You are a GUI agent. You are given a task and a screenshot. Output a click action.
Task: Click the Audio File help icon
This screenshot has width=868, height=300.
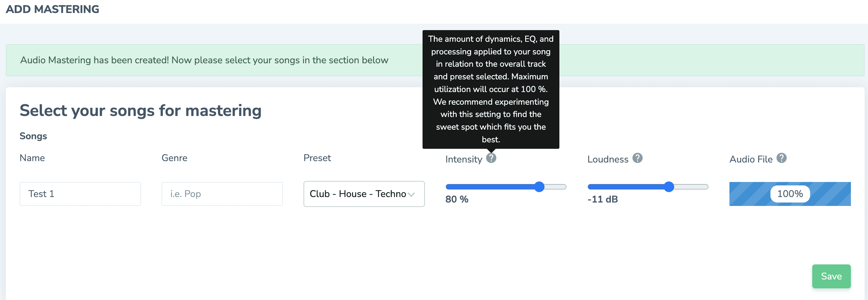(x=781, y=158)
